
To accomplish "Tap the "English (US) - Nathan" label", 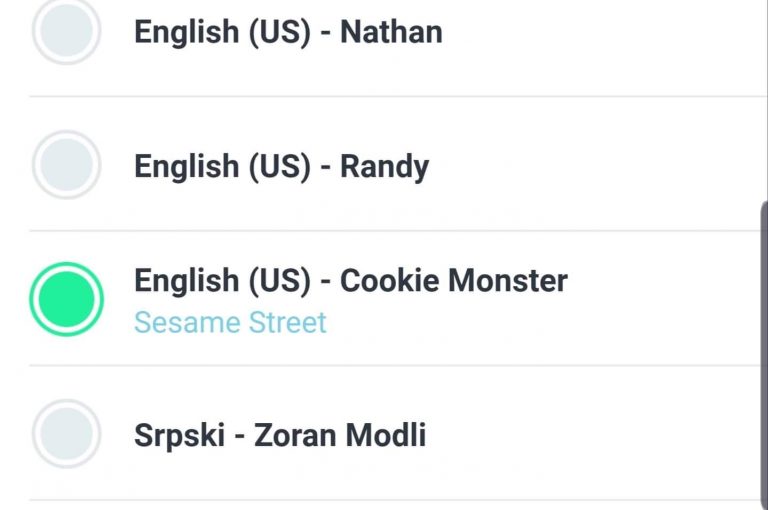I will click(x=288, y=32).
